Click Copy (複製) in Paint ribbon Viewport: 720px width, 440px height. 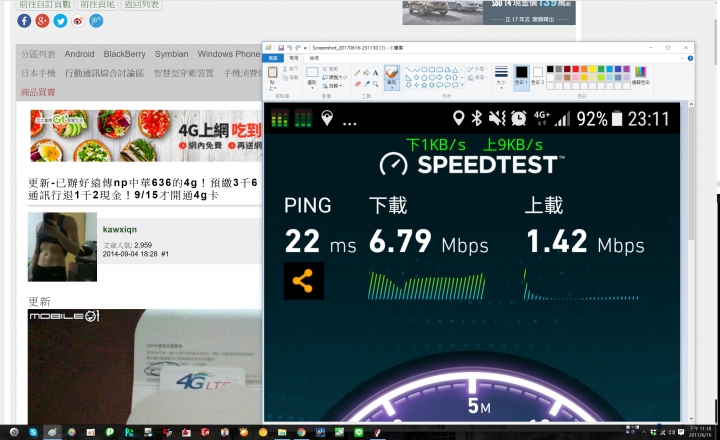click(x=291, y=77)
